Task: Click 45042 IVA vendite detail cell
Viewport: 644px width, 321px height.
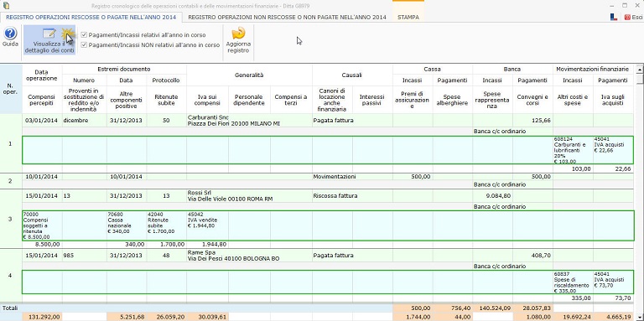Action: pyautogui.click(x=207, y=225)
